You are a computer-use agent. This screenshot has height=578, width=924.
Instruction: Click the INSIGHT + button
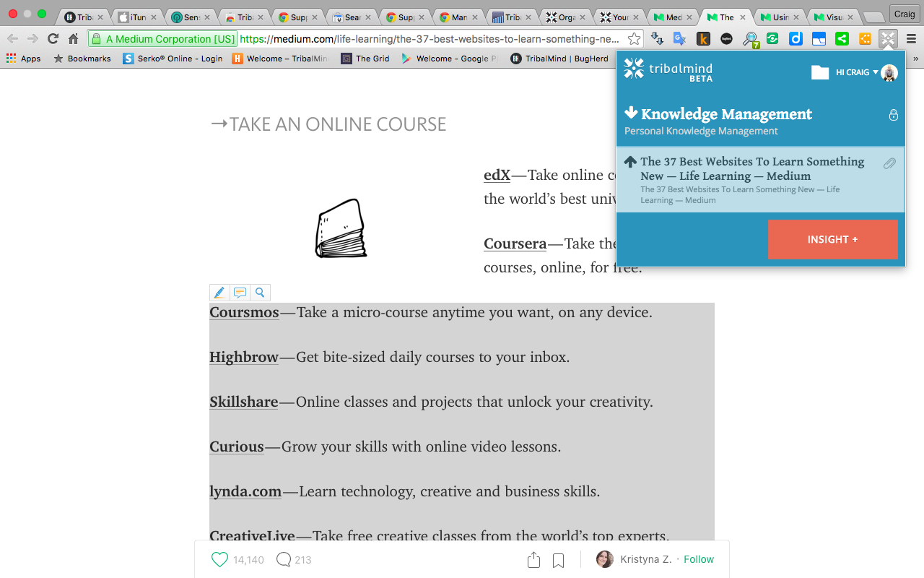click(x=833, y=239)
